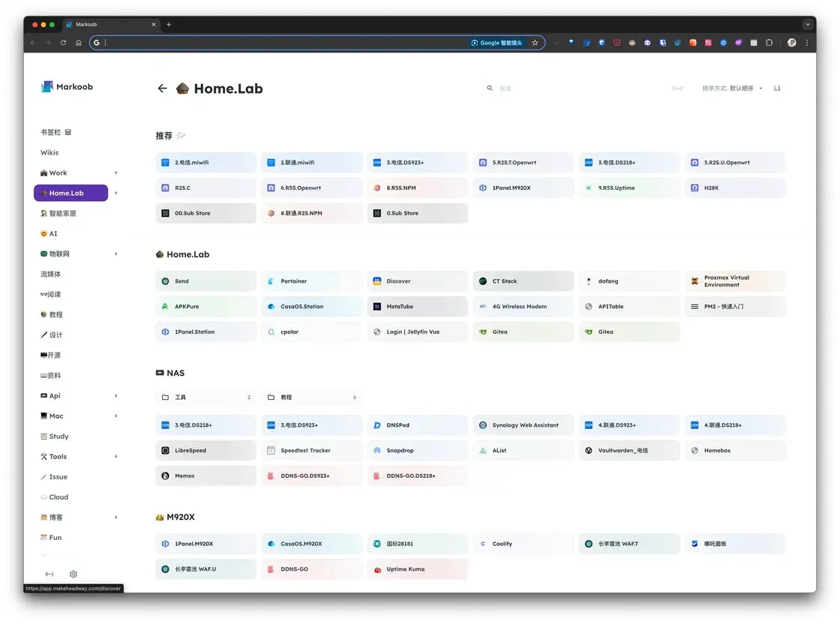Click the MetaTube bookmark icon
This screenshot has width=840, height=624.
coord(377,307)
